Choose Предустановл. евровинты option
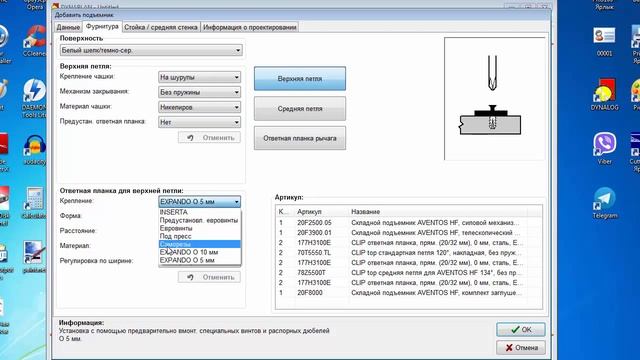640x360 pixels. 200,220
